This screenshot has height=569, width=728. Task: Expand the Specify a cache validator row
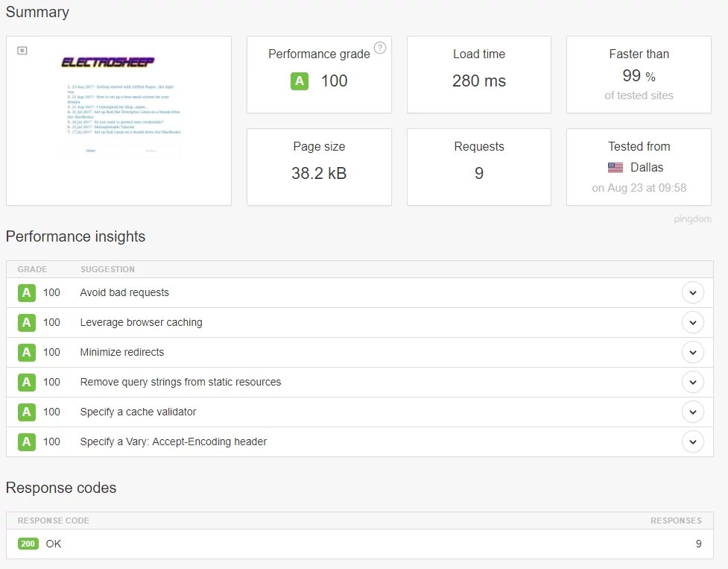point(693,412)
